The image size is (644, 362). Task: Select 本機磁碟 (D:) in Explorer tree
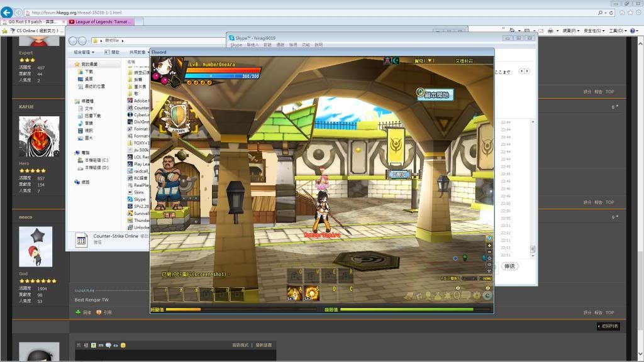(x=93, y=167)
